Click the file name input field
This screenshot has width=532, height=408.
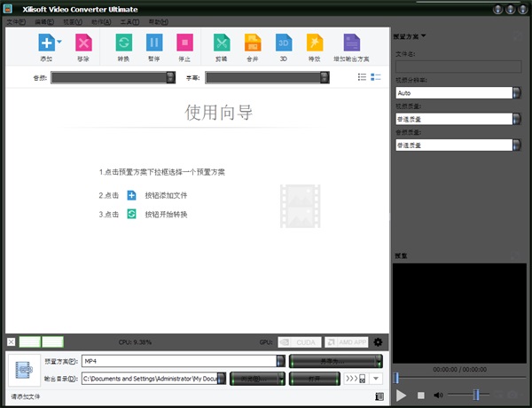click(458, 67)
